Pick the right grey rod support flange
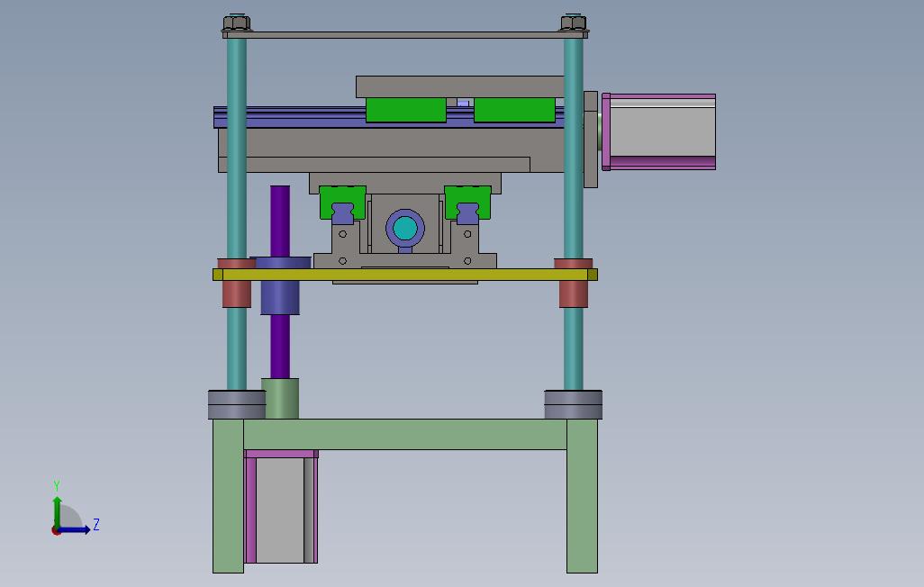 [574, 404]
